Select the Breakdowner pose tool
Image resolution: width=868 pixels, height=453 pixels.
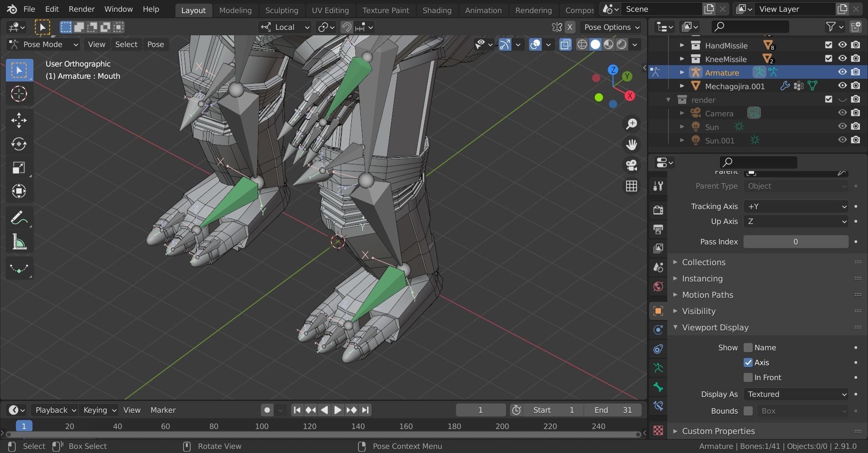(x=19, y=268)
